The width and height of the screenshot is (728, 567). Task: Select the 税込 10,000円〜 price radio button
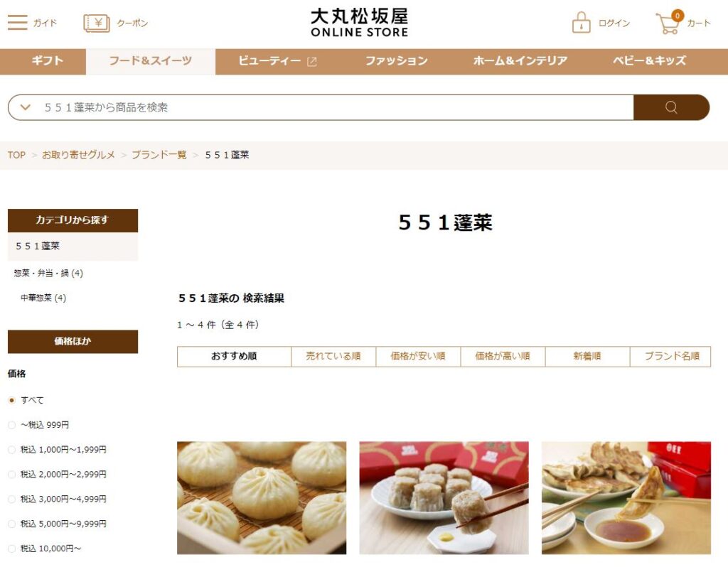click(x=12, y=549)
